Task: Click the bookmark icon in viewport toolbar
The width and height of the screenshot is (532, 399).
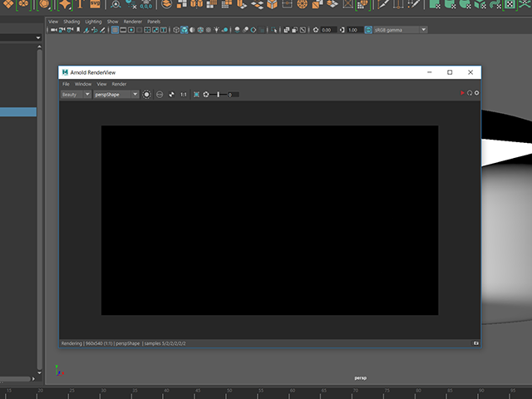Action: (78, 30)
